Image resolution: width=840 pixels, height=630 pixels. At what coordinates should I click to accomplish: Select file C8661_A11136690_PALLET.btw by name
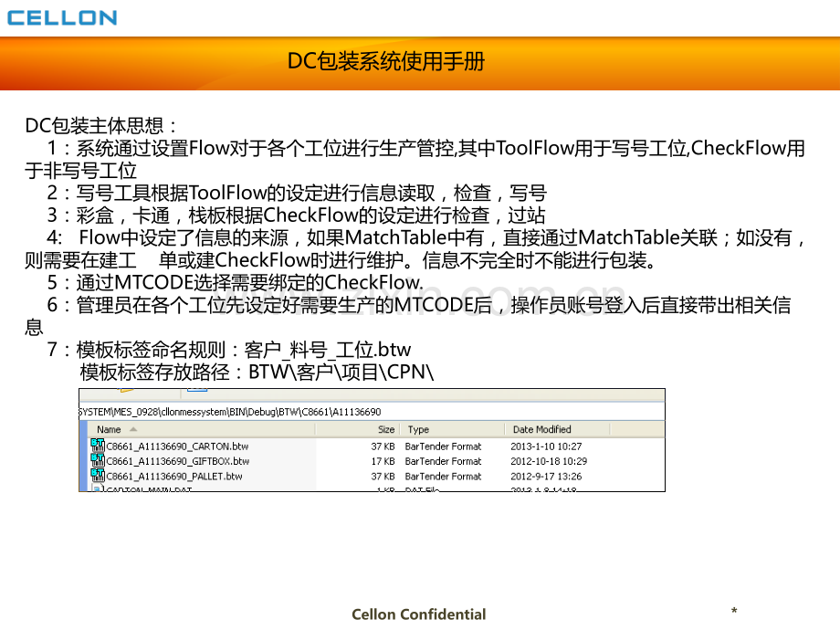coord(174,476)
